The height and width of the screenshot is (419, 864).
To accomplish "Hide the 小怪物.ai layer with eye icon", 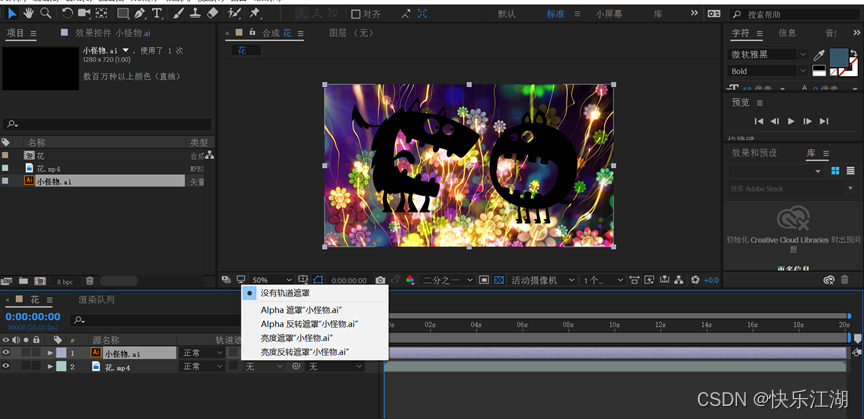I will (6, 352).
